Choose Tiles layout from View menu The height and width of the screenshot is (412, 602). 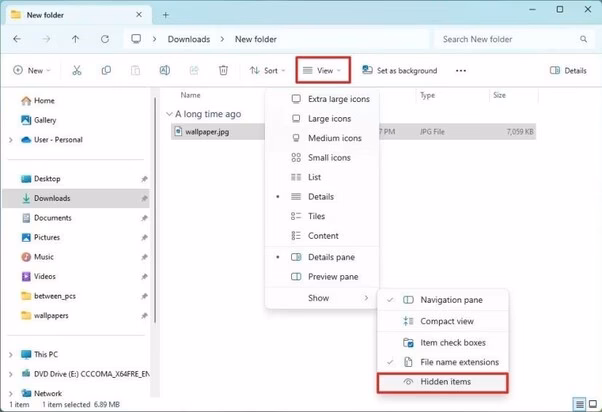coord(316,216)
